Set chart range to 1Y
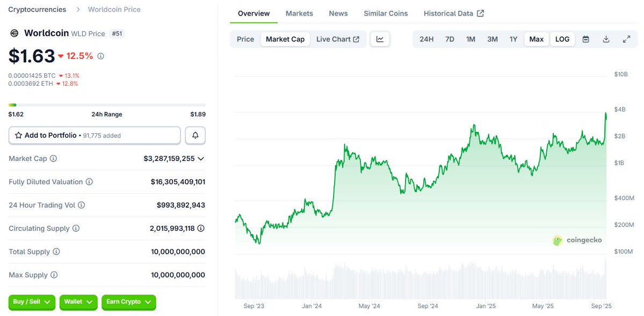 pos(513,39)
